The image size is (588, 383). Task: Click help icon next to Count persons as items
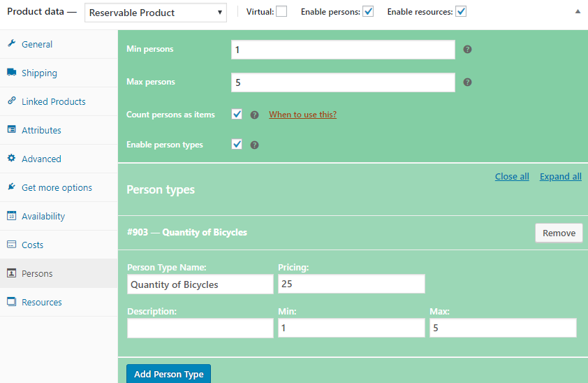pyautogui.click(x=255, y=115)
